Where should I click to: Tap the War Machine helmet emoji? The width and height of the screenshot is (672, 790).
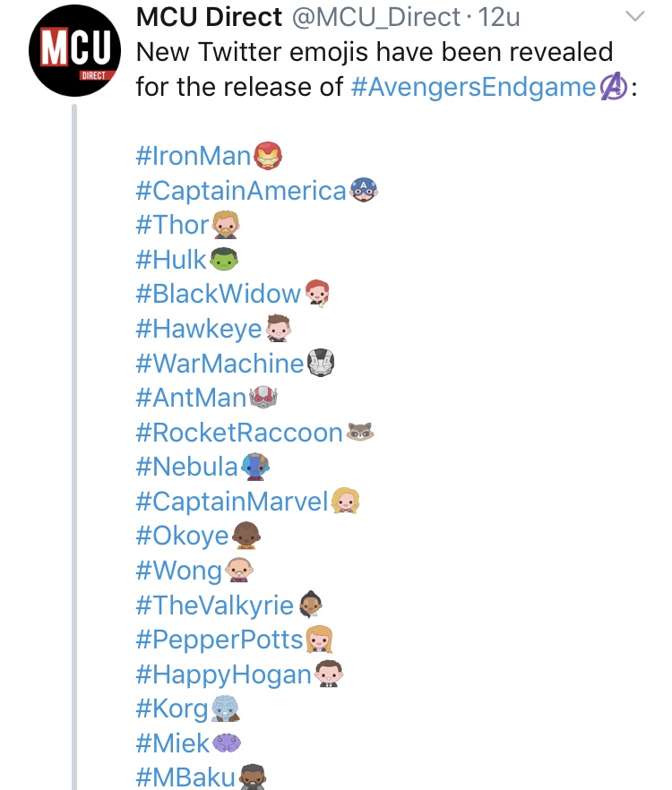click(x=321, y=363)
